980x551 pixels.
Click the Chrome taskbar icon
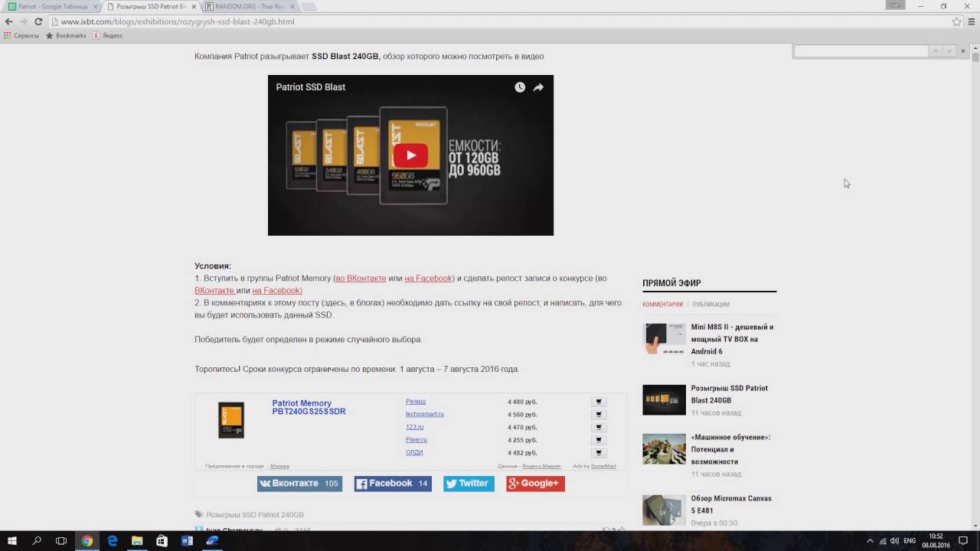[x=87, y=540]
